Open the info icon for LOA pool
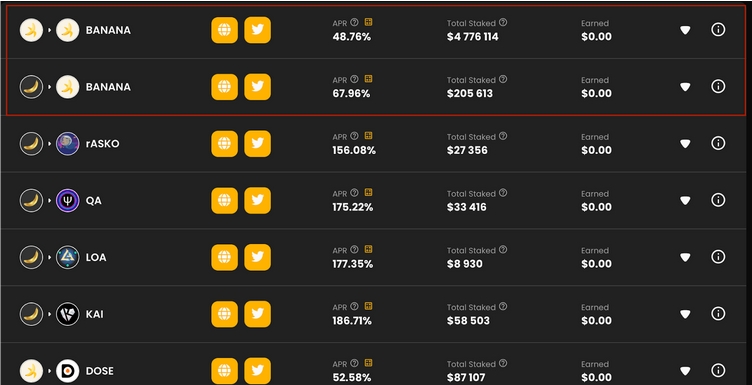The image size is (752, 385). [718, 257]
